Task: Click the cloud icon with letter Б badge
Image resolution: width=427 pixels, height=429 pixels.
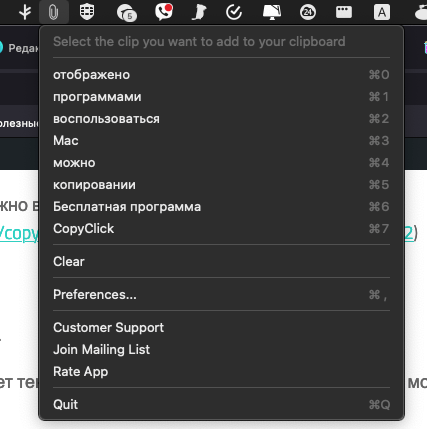Action: coord(127,13)
